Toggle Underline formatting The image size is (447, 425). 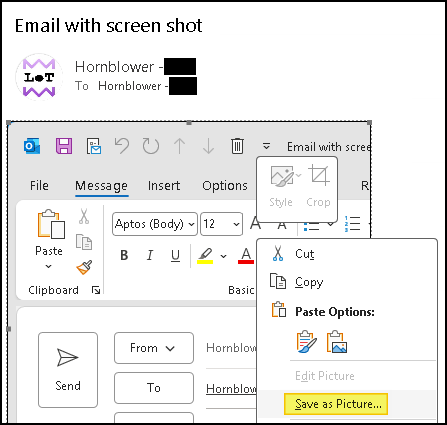(175, 256)
